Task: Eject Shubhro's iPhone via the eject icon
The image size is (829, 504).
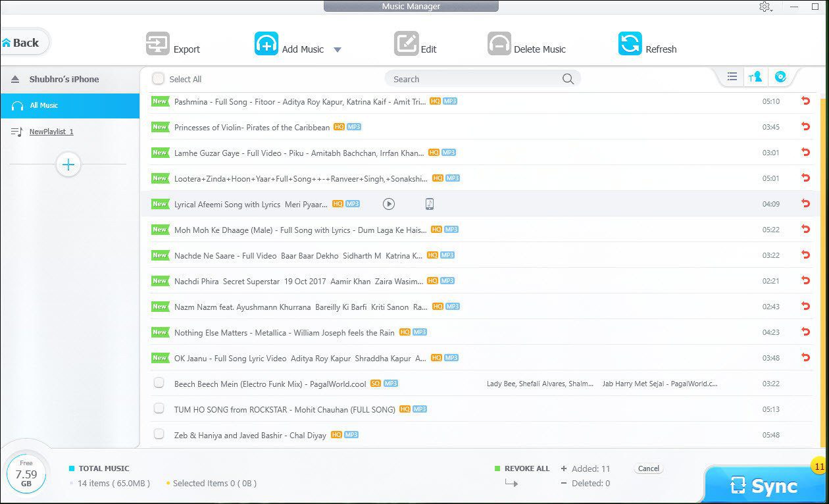Action: coord(15,80)
